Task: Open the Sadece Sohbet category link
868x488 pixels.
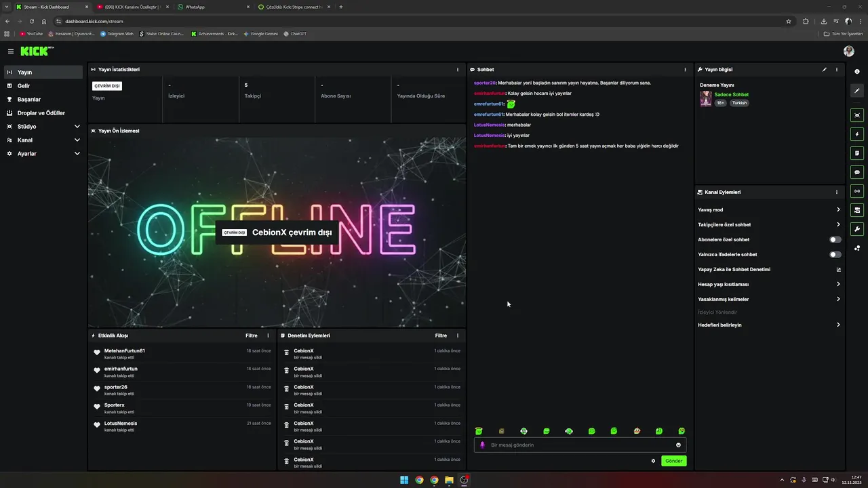Action: click(732, 94)
